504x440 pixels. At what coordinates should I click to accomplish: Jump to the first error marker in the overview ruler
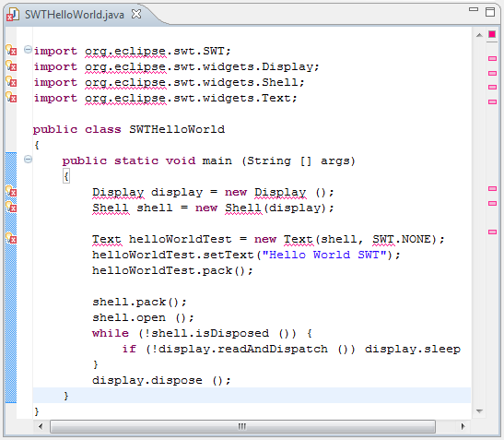492,59
